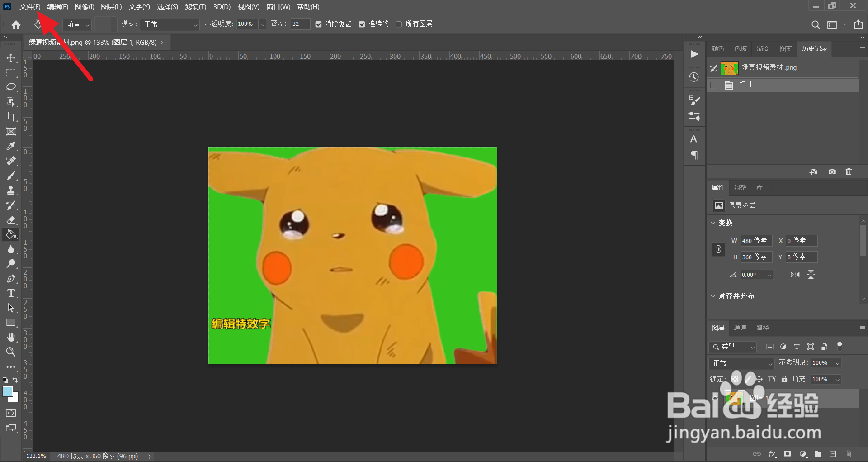Create new snapshot with camera icon
This screenshot has height=462, width=868.
pos(832,172)
